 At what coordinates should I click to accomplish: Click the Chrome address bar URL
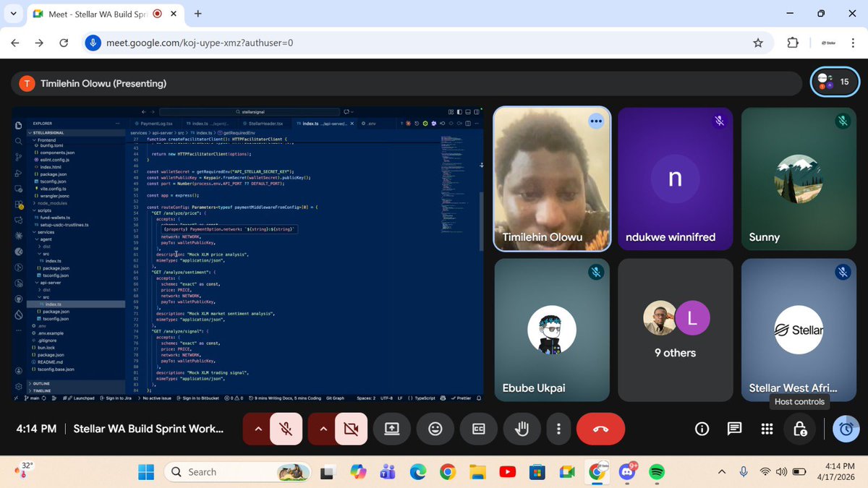(x=200, y=43)
